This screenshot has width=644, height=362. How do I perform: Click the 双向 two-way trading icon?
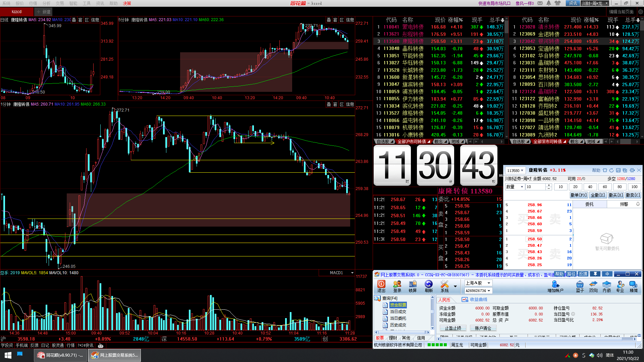[x=593, y=286]
